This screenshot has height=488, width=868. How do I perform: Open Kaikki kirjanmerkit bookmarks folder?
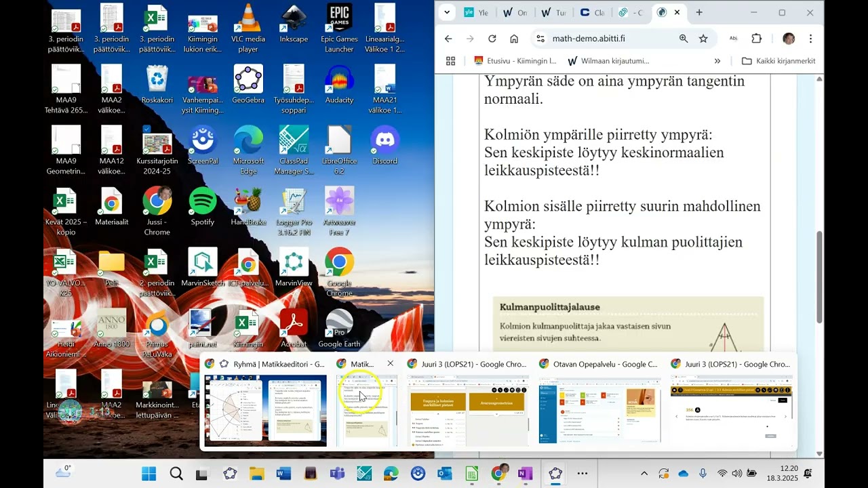click(x=778, y=61)
